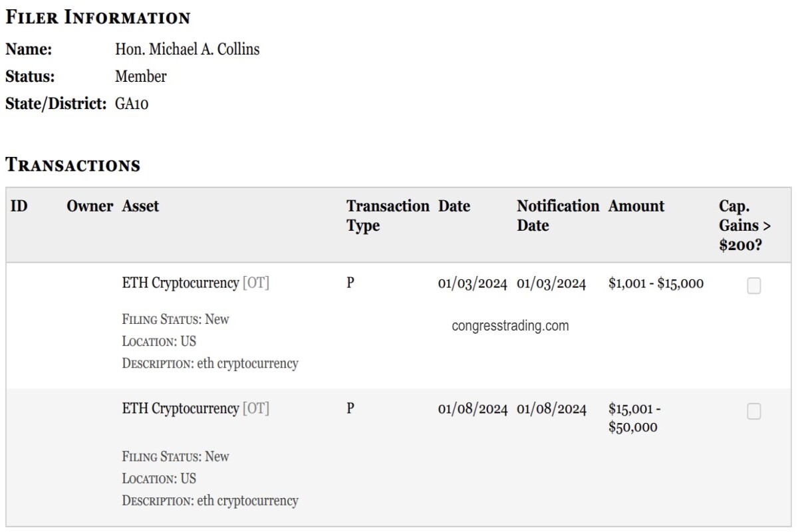Image resolution: width=798 pixels, height=532 pixels.
Task: Click the congresstrading.com watermark text
Action: coord(510,326)
